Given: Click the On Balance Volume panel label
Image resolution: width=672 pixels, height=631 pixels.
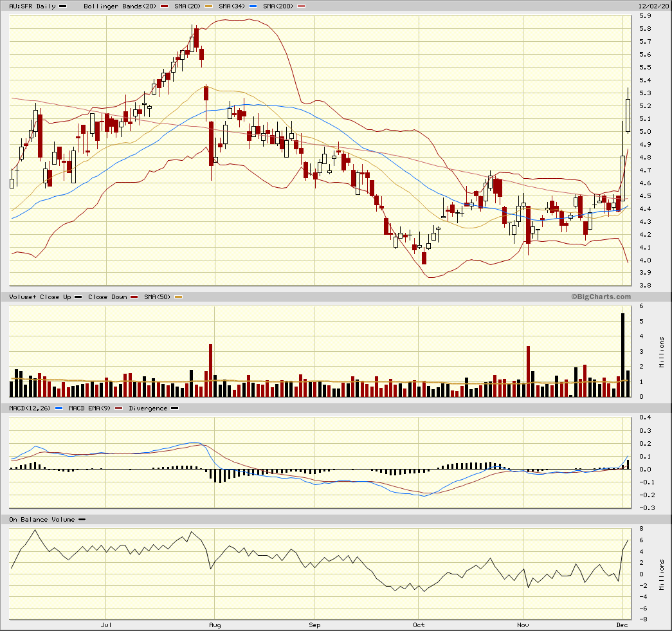Looking at the screenshot, I should coord(42,520).
